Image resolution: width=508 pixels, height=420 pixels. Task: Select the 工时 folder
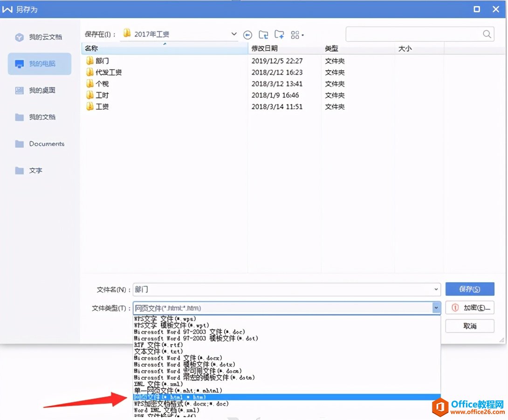97,95
